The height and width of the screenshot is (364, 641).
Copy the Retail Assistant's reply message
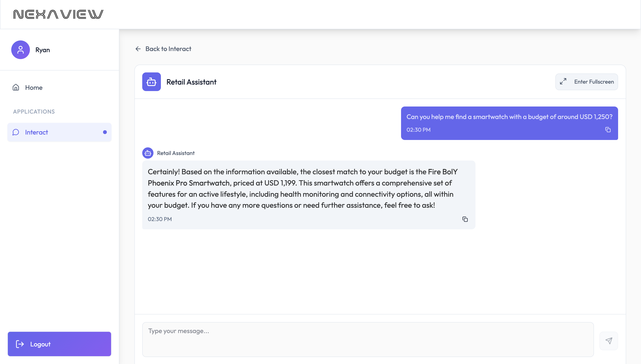465,219
